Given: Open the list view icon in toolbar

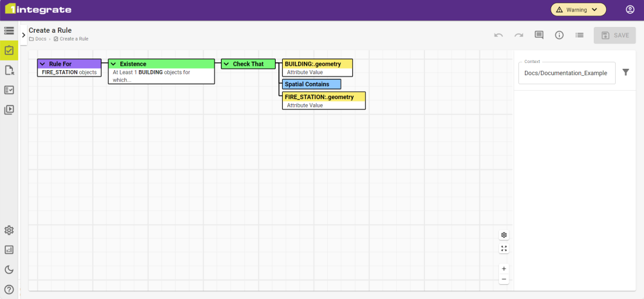Looking at the screenshot, I should [x=580, y=35].
